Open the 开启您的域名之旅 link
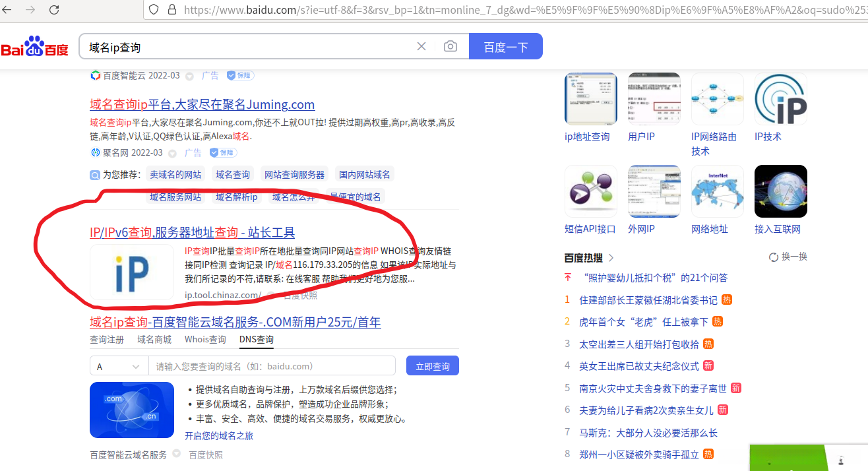The height and width of the screenshot is (471, 868). (x=219, y=435)
